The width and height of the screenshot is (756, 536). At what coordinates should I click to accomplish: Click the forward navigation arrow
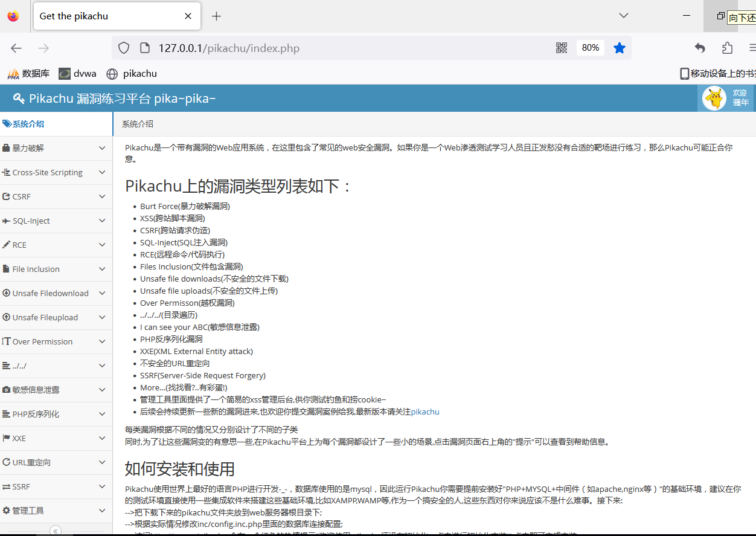pos(43,48)
